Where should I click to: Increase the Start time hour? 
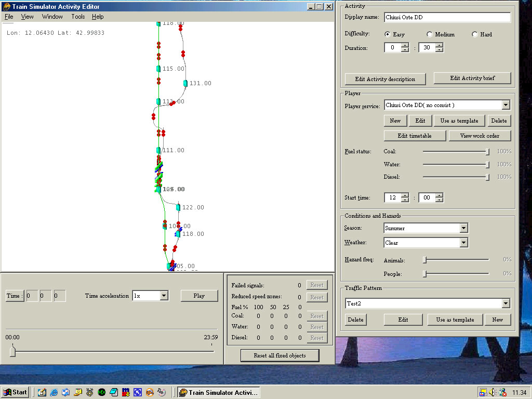pyautogui.click(x=405, y=195)
